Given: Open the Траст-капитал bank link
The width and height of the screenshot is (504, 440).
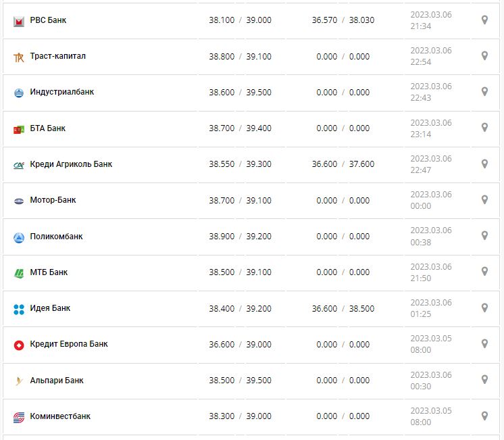Looking at the screenshot, I should click(x=58, y=56).
